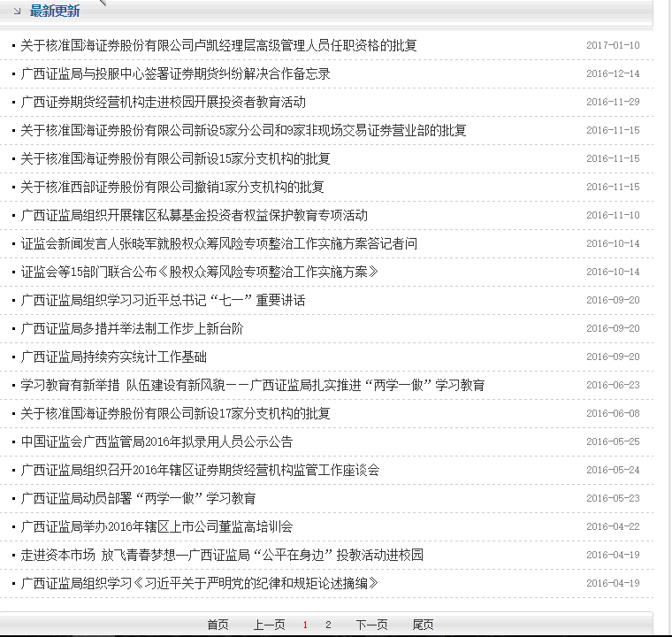The width and height of the screenshot is (672, 637).
Task: Open 国海证券新设15家分支机构批复 link
Action: (x=175, y=158)
